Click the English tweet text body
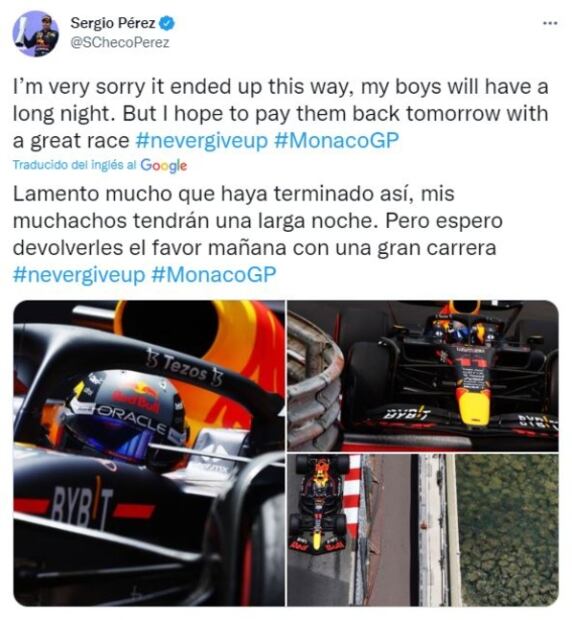The image size is (572, 620). (280, 114)
